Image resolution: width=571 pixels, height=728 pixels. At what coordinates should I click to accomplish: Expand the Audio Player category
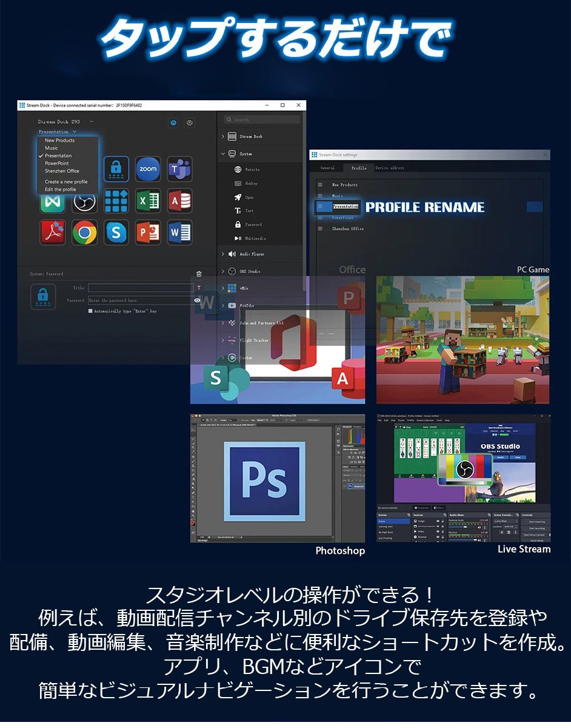tap(223, 254)
